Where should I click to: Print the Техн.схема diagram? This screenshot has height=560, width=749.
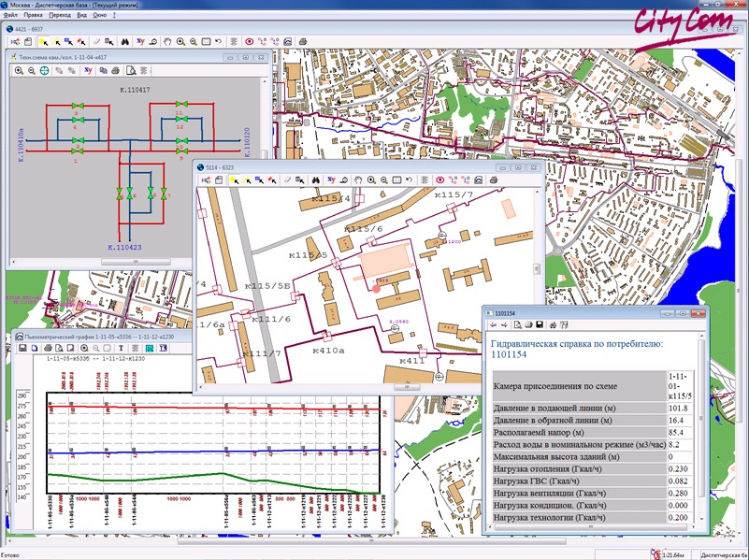[x=115, y=71]
